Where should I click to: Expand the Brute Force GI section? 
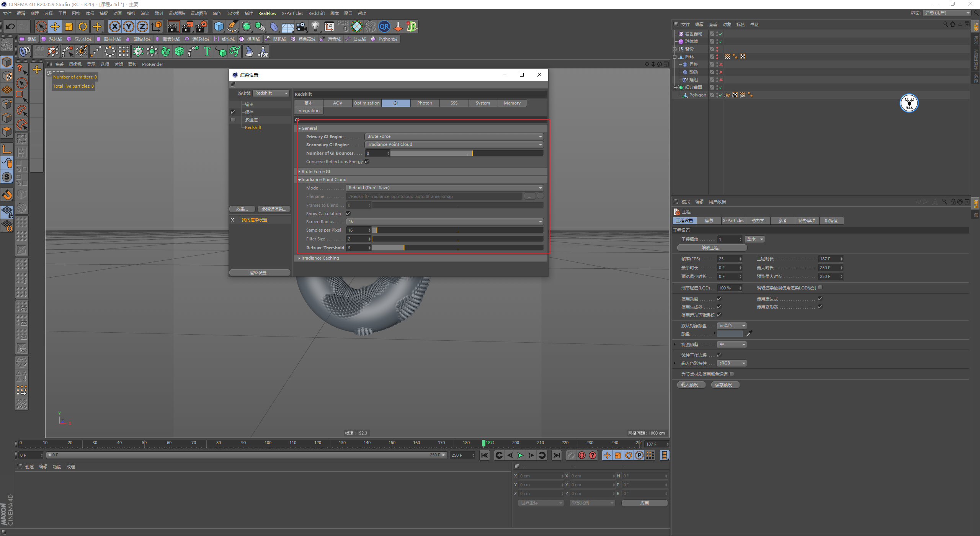[x=315, y=172]
